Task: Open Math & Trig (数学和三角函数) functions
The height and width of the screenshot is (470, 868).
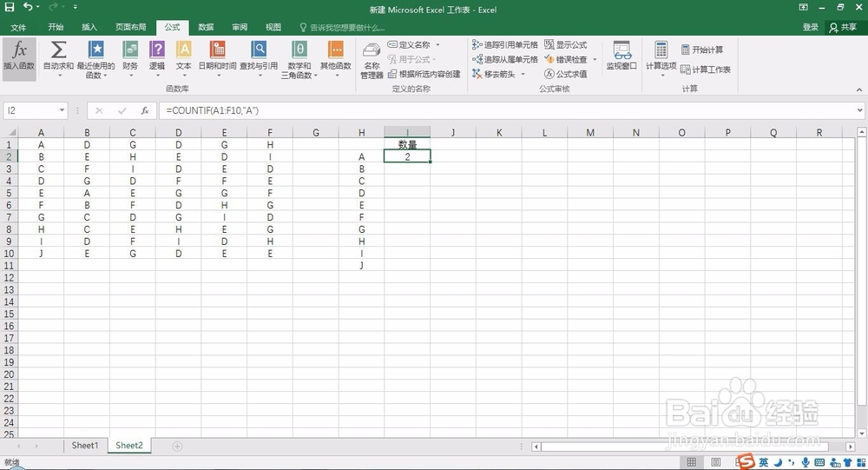Action: point(299,59)
